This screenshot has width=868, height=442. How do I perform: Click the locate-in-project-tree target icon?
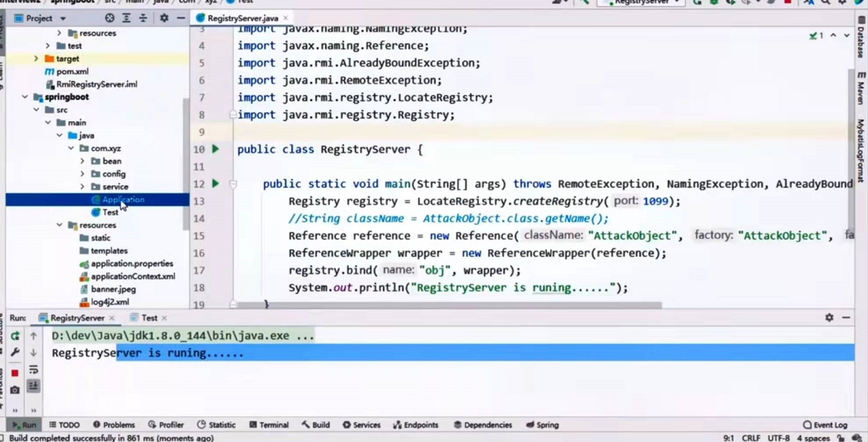pyautogui.click(x=110, y=18)
